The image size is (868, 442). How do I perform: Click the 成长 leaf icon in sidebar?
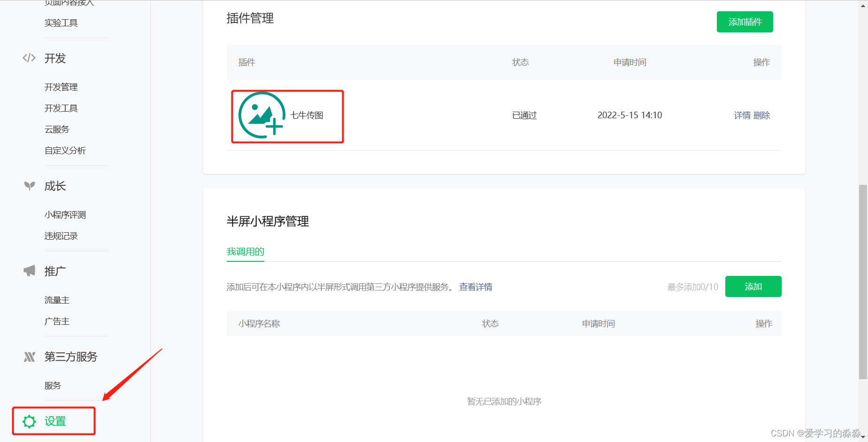tap(29, 186)
